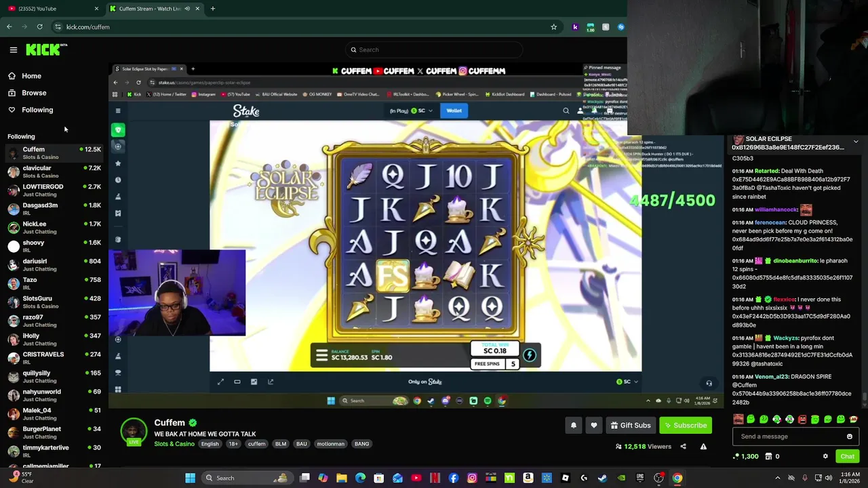This screenshot has height=488, width=868.
Task: Send message with the Chat button
Action: pyautogui.click(x=848, y=456)
